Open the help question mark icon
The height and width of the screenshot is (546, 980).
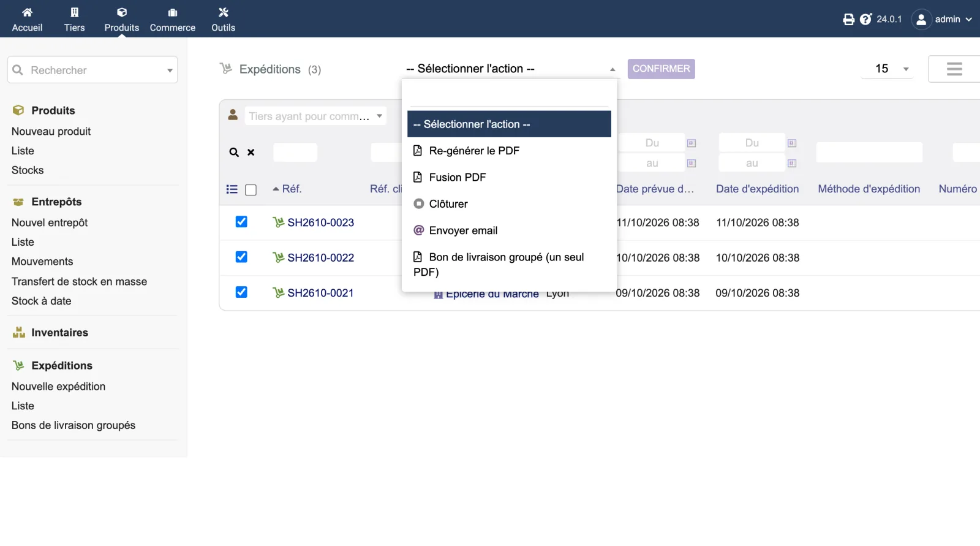coord(865,20)
